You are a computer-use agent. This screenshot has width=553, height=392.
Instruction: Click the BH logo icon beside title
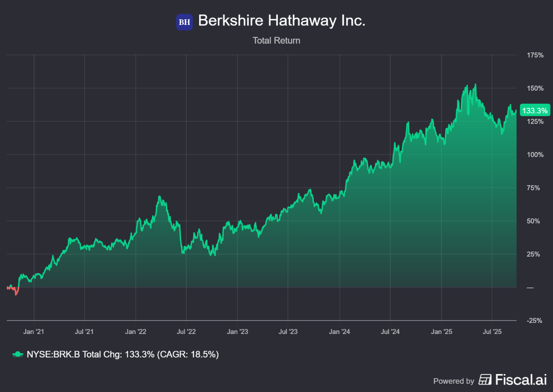[x=184, y=22]
